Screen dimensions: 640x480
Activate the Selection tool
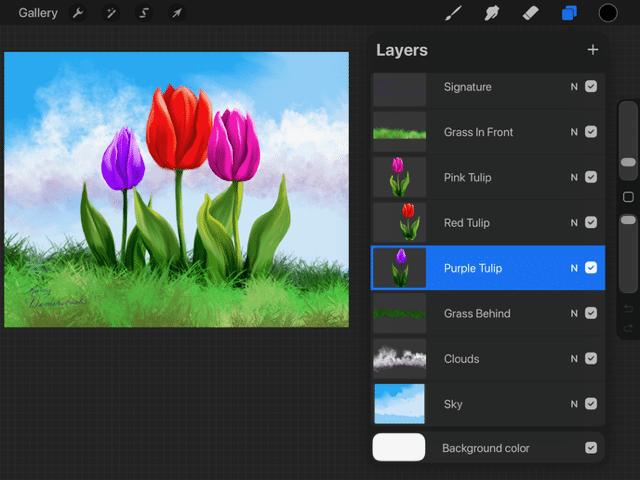coord(144,13)
